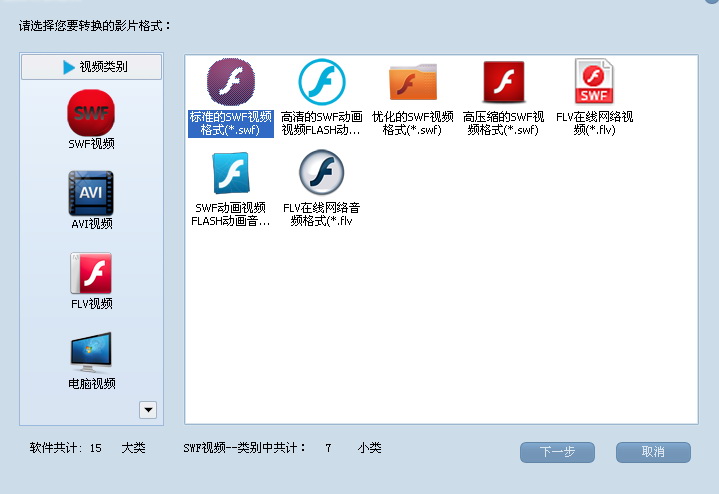
Task: Select the 电脑视频 text label in sidebar
Action: tap(91, 384)
